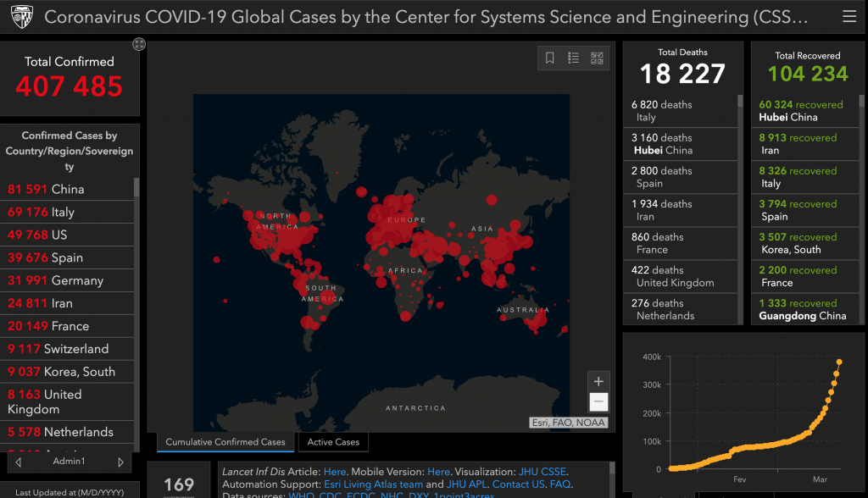The width and height of the screenshot is (868, 498).
Task: Switch to the Active Cases tab
Action: click(x=333, y=442)
